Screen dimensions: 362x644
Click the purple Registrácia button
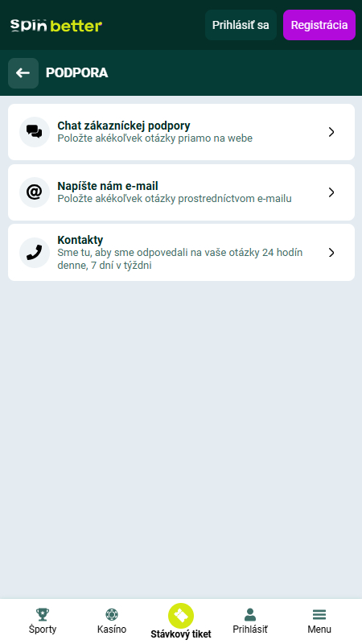(319, 25)
